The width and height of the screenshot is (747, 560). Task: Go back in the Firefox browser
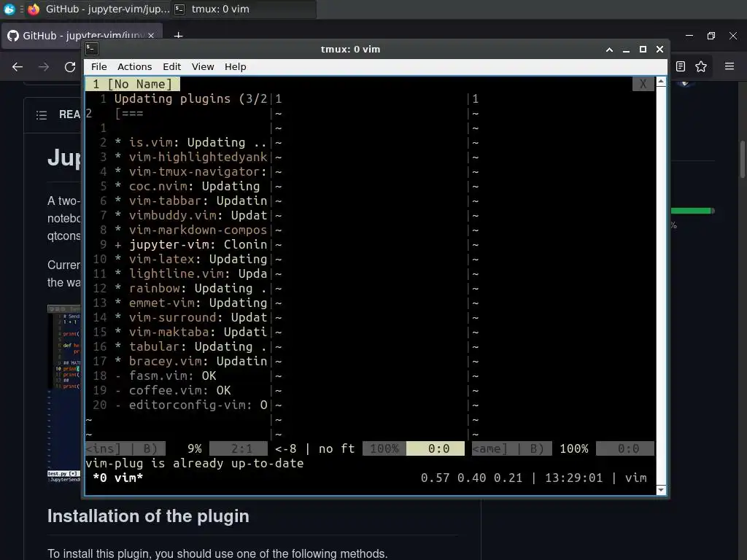click(x=18, y=67)
